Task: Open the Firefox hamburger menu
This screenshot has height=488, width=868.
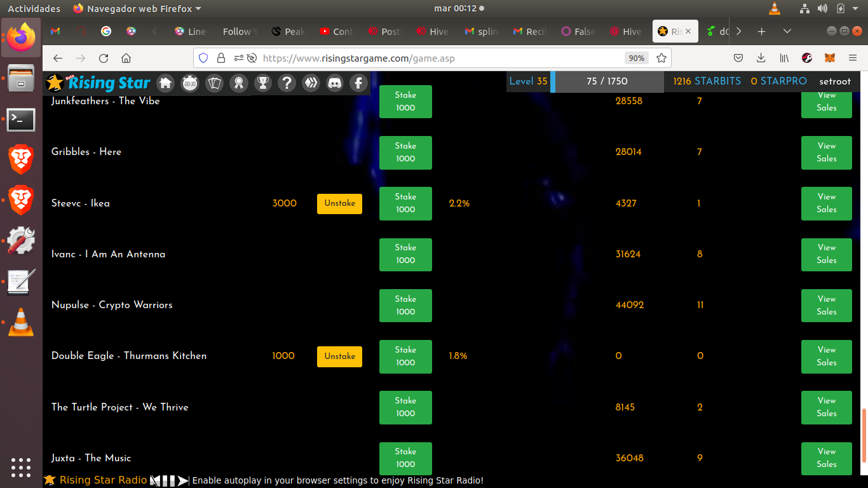Action: [853, 58]
